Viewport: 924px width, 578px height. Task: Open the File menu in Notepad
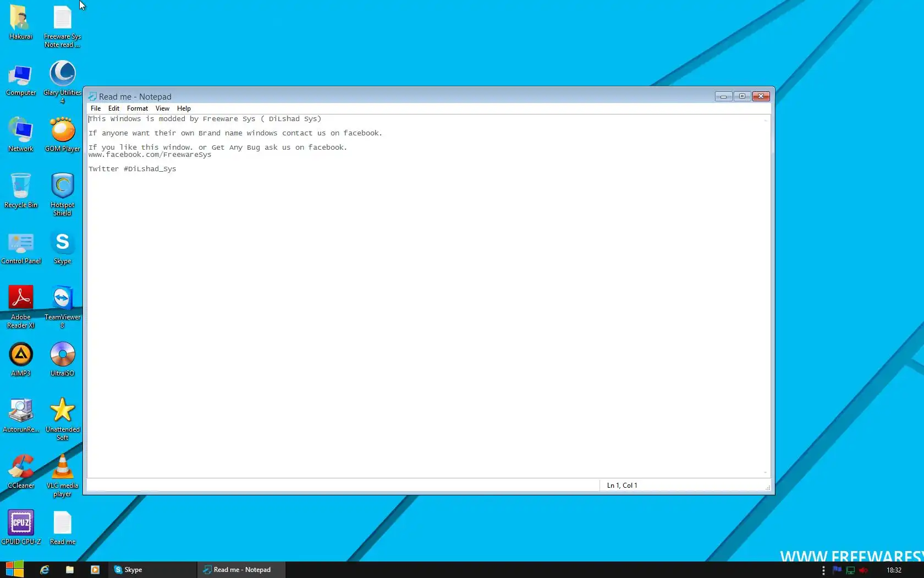[x=96, y=108]
